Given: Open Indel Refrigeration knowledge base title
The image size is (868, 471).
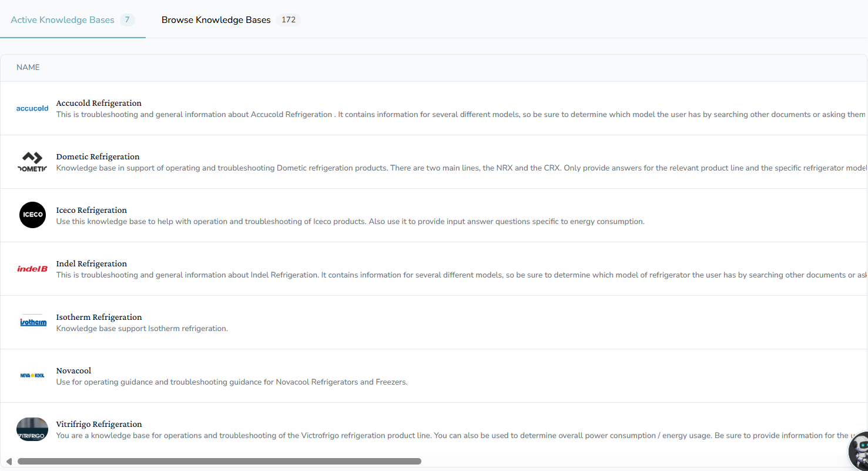Looking at the screenshot, I should tap(92, 263).
